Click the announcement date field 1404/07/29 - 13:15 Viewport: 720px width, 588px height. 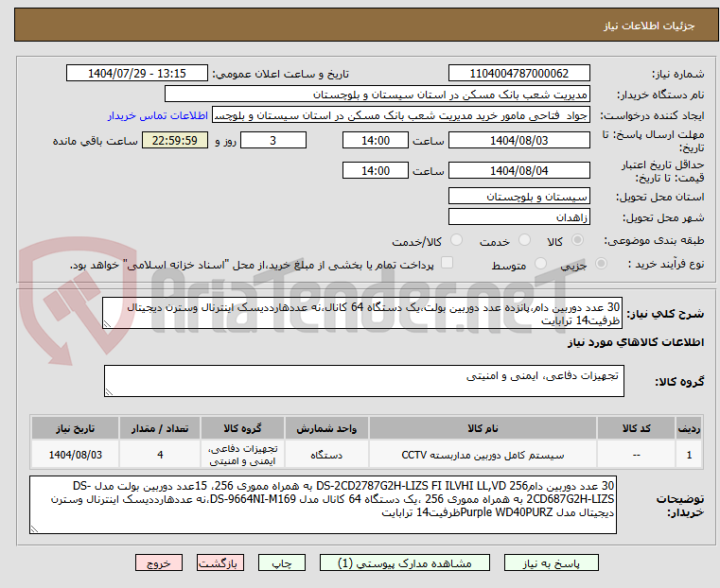[x=137, y=74]
